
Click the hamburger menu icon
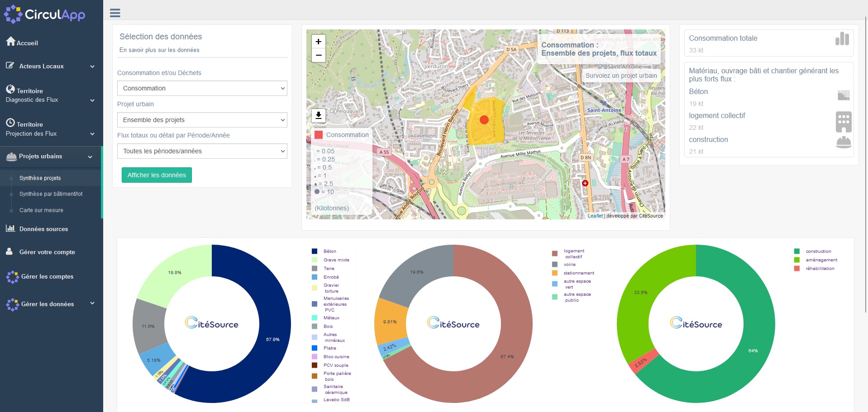point(115,13)
